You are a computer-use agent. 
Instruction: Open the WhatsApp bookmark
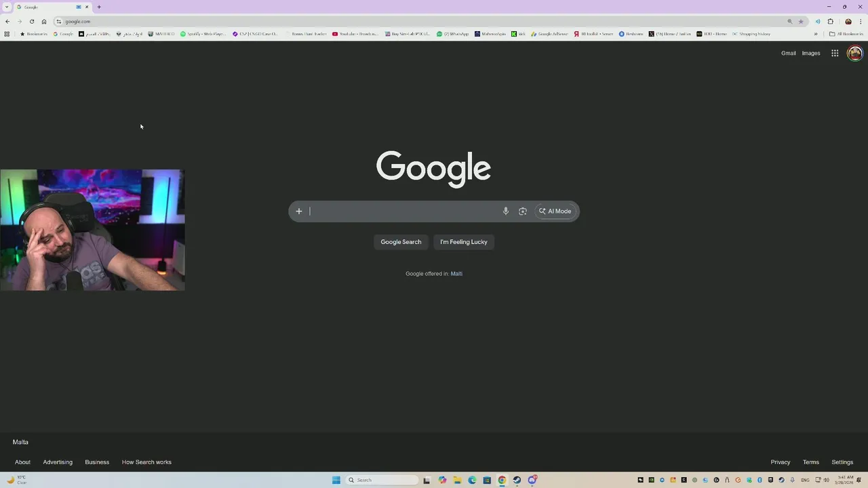tap(453, 34)
